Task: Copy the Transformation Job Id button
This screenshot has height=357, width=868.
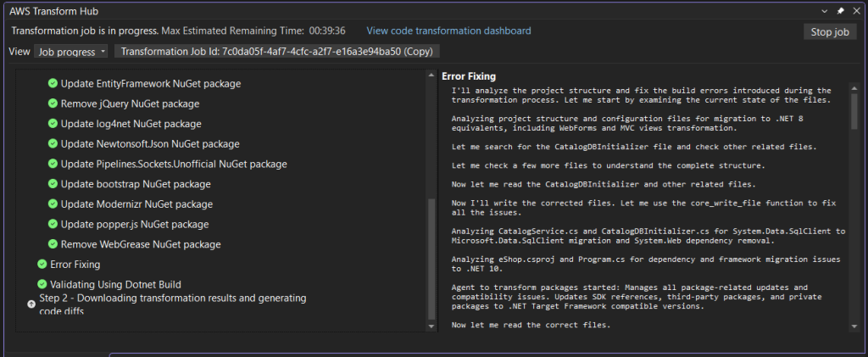Action: [277, 52]
